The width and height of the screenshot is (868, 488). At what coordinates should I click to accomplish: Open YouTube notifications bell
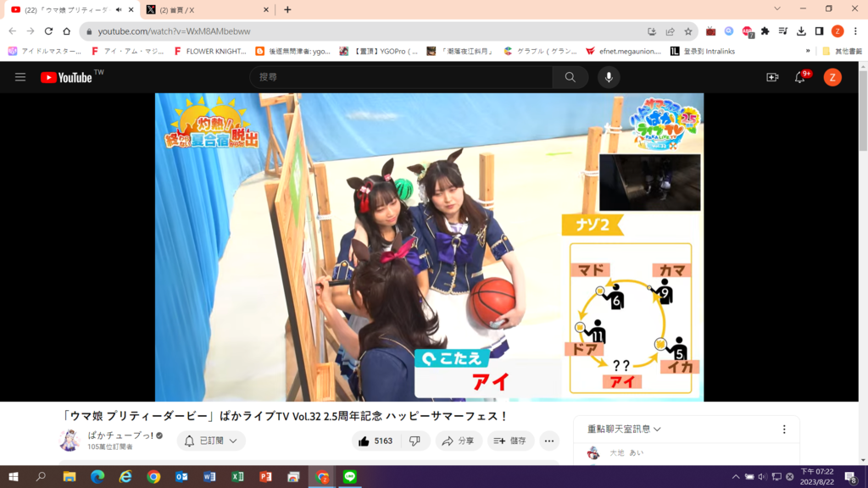click(800, 77)
